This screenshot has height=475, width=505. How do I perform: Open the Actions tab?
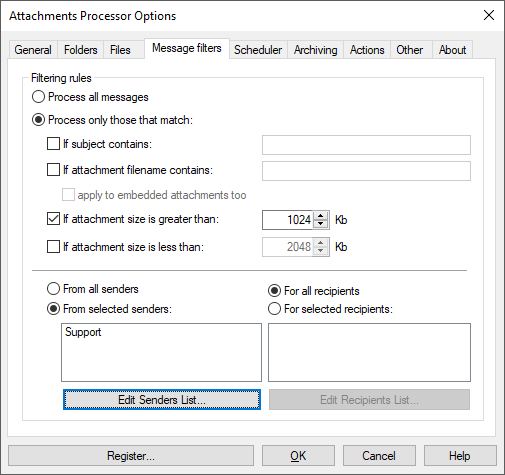pos(367,50)
